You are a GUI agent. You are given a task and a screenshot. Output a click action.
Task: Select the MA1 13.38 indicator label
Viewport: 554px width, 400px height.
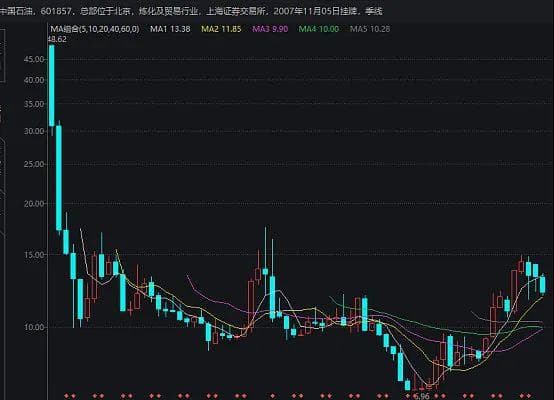170,29
